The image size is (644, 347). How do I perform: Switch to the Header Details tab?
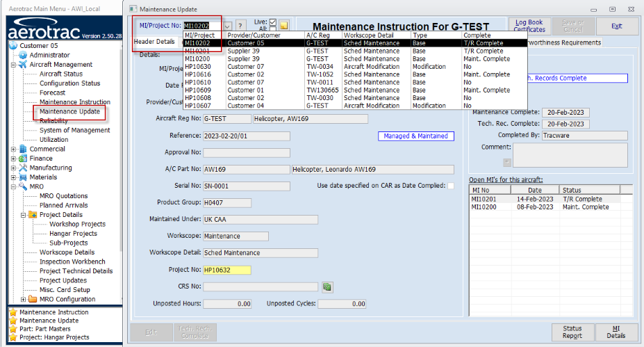(154, 42)
